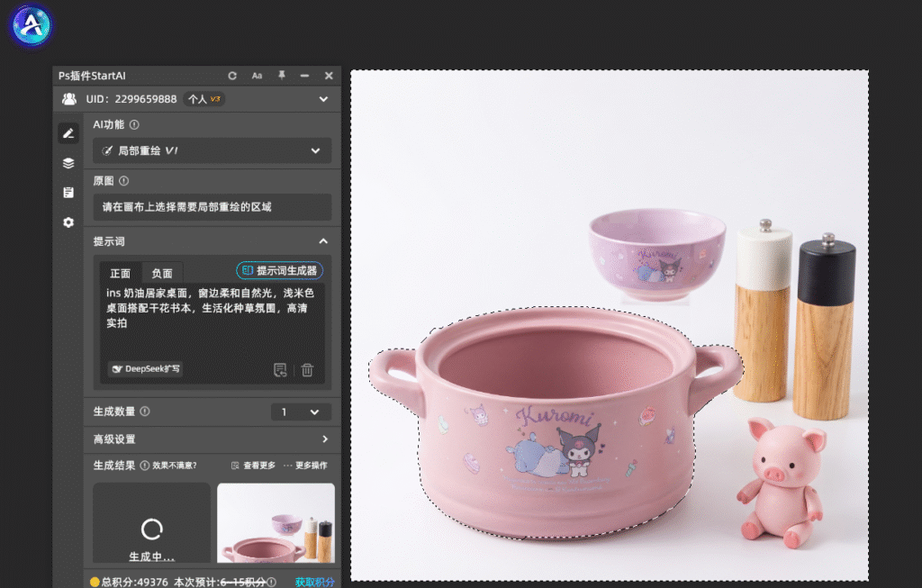Open the history record sidebar icon

(68, 193)
